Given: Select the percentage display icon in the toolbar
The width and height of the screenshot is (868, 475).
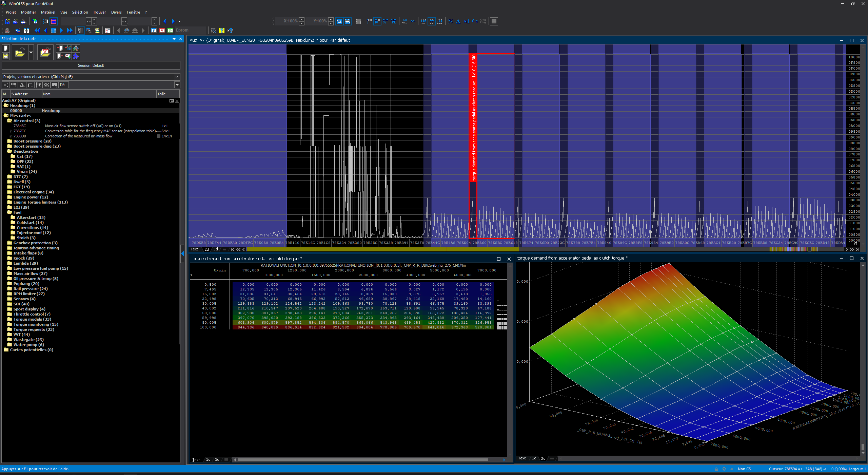Looking at the screenshot, I should coord(450,21).
